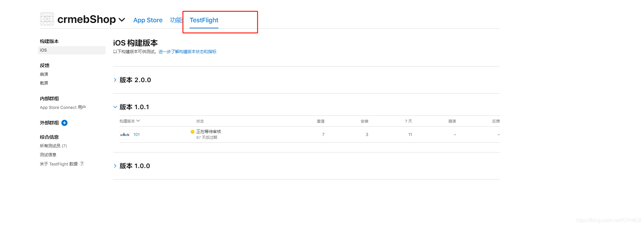This screenshot has height=226, width=644.
Task: Click the 邀请 column header
Action: [321, 121]
